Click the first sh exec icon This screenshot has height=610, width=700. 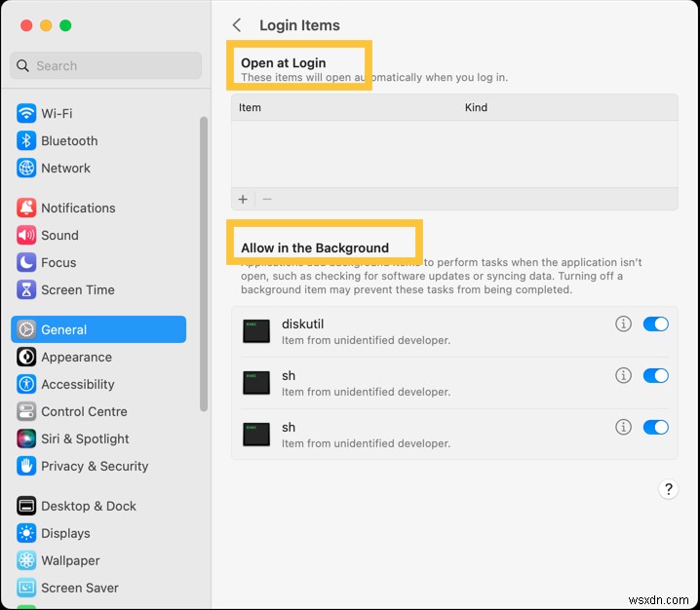[256, 383]
